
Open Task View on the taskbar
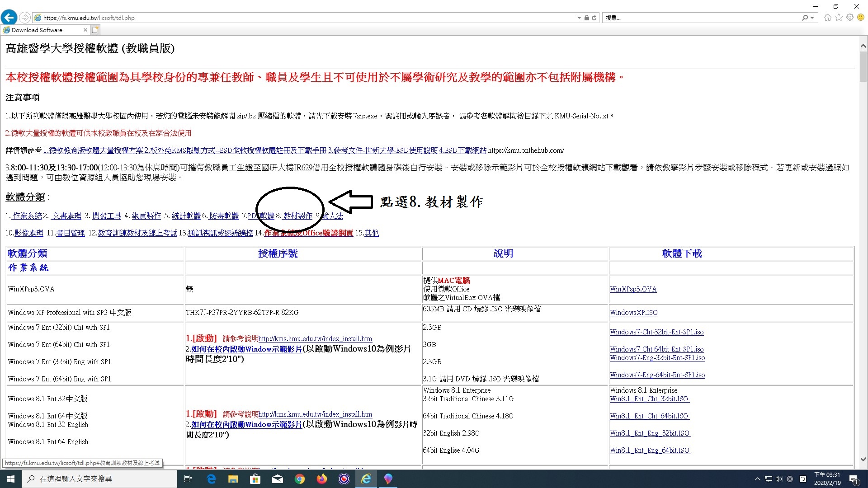pos(188,479)
